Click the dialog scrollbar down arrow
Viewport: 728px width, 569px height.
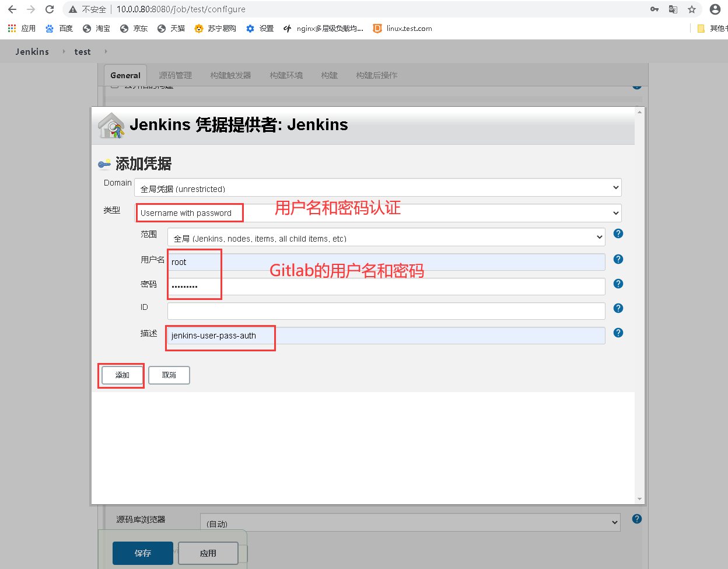click(640, 499)
